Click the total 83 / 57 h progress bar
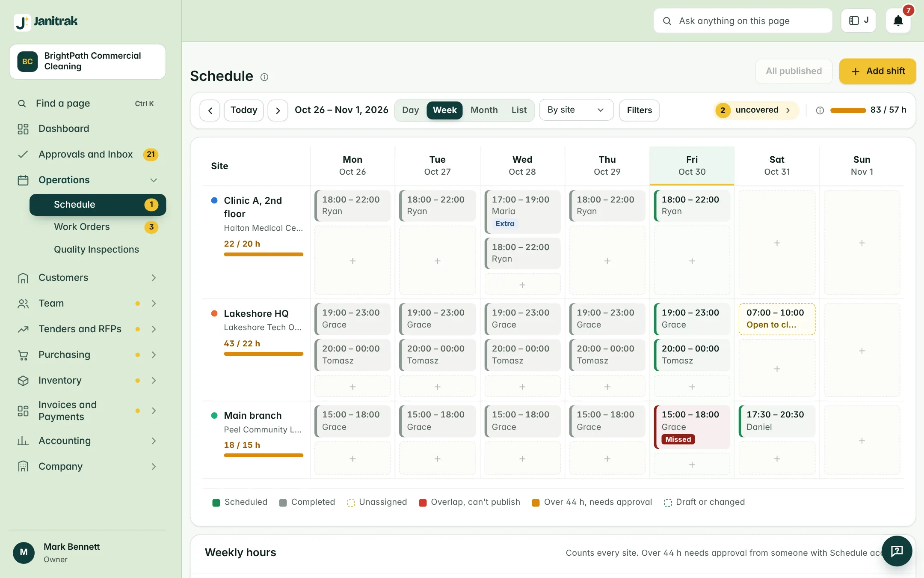 coord(848,110)
